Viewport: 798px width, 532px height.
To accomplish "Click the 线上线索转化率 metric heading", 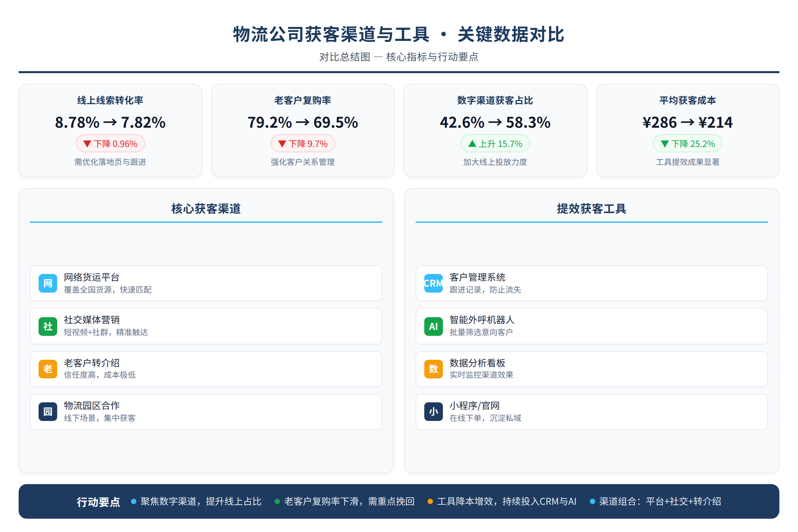I will tap(110, 100).
